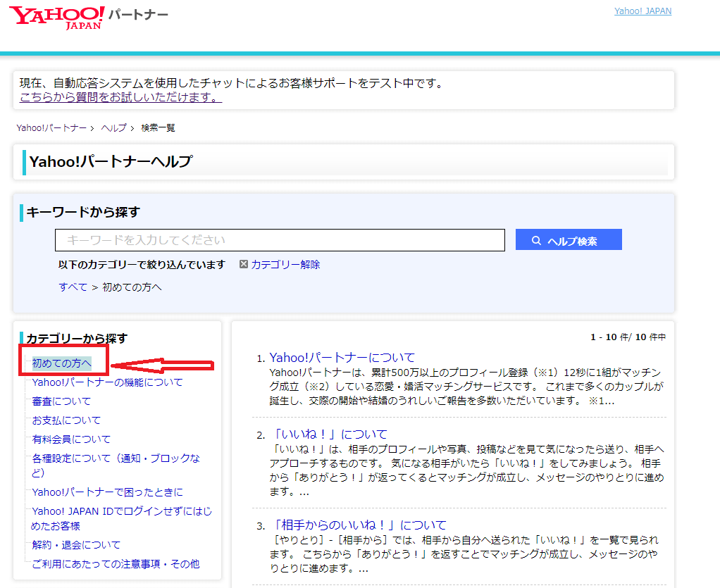Open the こちらから質問をお試しいただけます chat link
The height and width of the screenshot is (588, 720).
point(120,97)
